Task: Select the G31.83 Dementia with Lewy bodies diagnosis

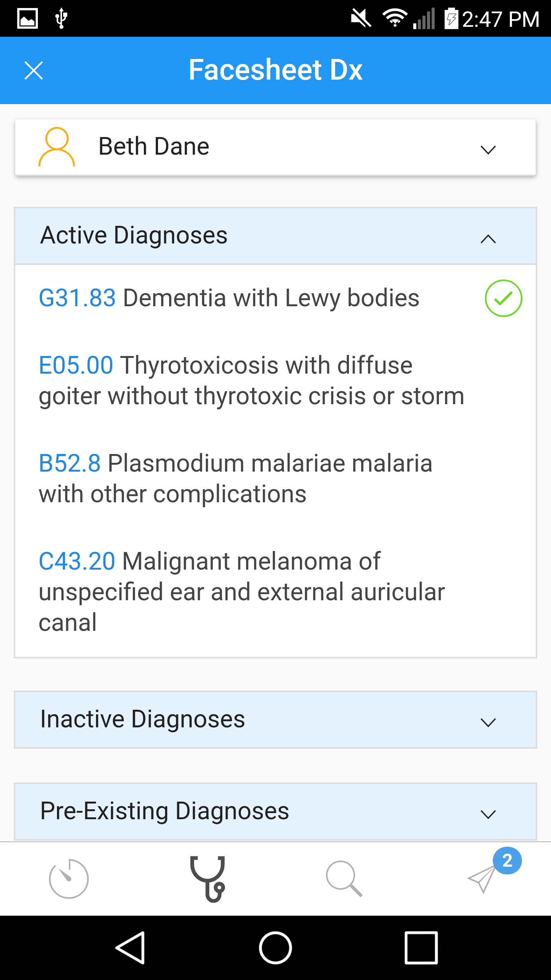Action: tap(230, 298)
